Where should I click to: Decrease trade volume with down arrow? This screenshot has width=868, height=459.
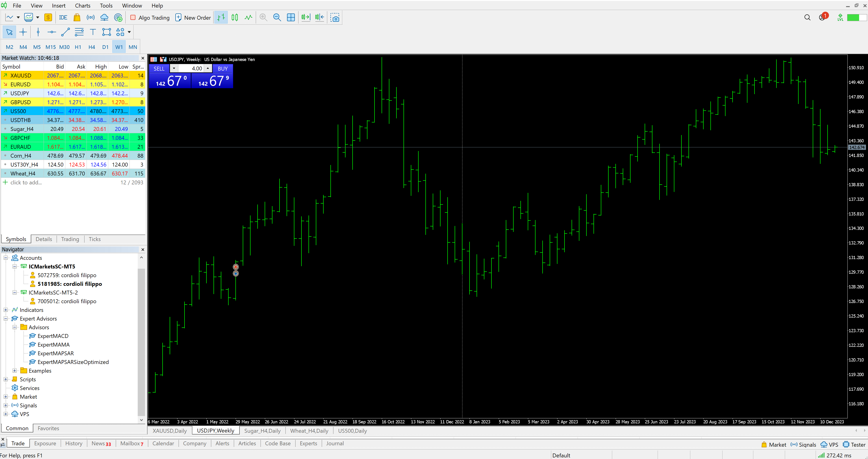click(174, 68)
